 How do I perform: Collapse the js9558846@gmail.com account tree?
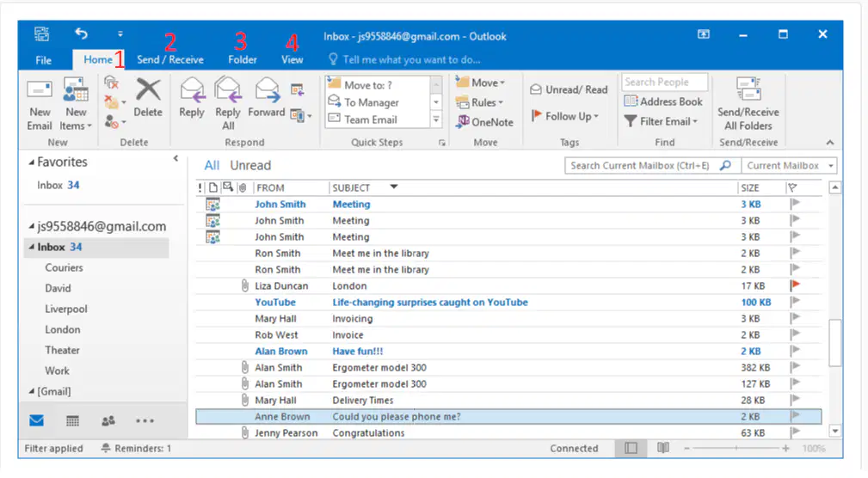pyautogui.click(x=32, y=226)
